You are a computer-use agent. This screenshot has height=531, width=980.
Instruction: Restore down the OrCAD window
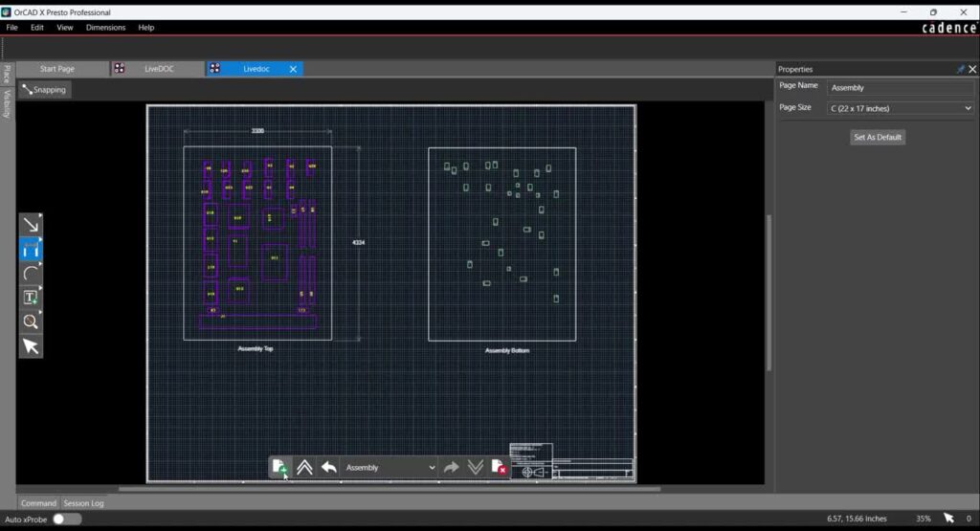click(933, 11)
